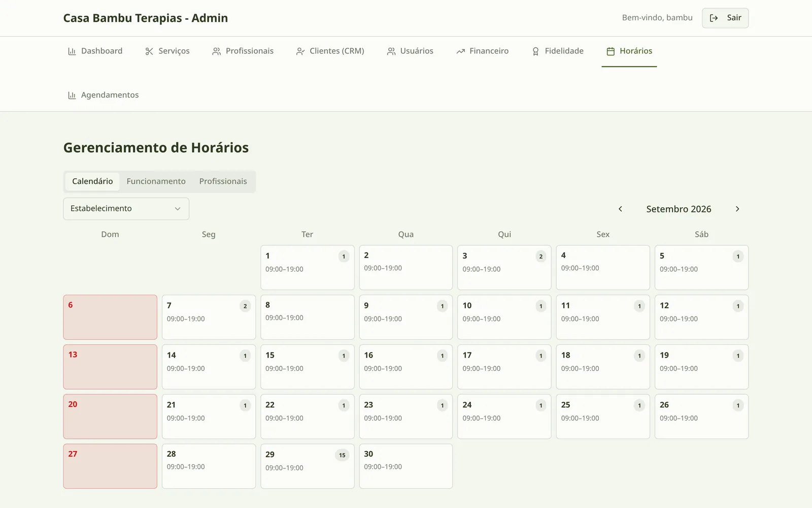Click the badge 1 on day 9

pyautogui.click(x=442, y=306)
